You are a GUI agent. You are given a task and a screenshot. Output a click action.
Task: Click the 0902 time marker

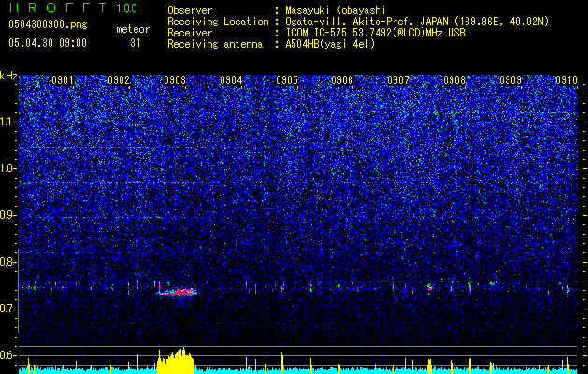coord(119,80)
